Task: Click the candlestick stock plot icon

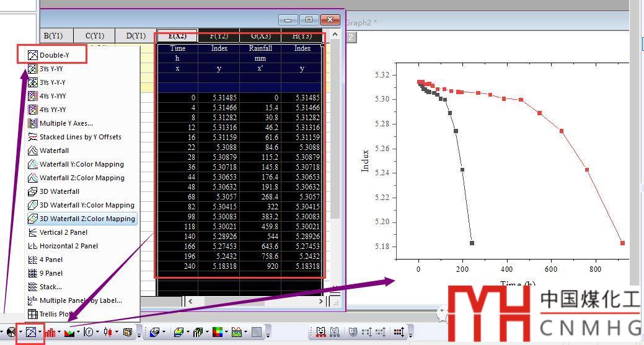Action: [x=108, y=333]
